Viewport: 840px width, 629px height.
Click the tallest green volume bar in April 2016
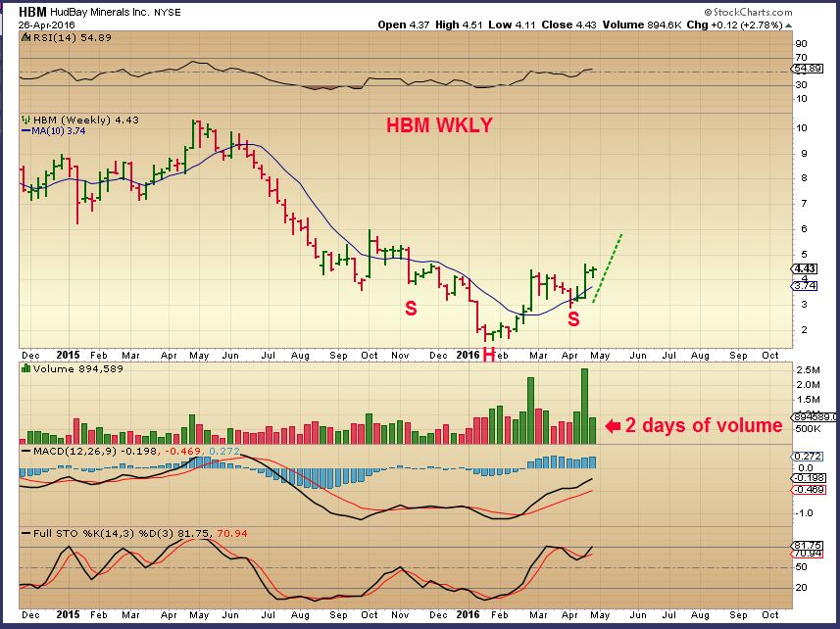coord(584,406)
